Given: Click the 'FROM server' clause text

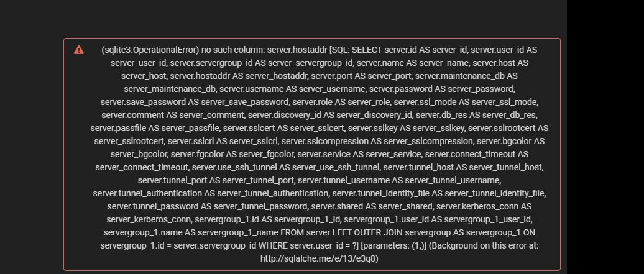Looking at the screenshot, I should [305, 232].
